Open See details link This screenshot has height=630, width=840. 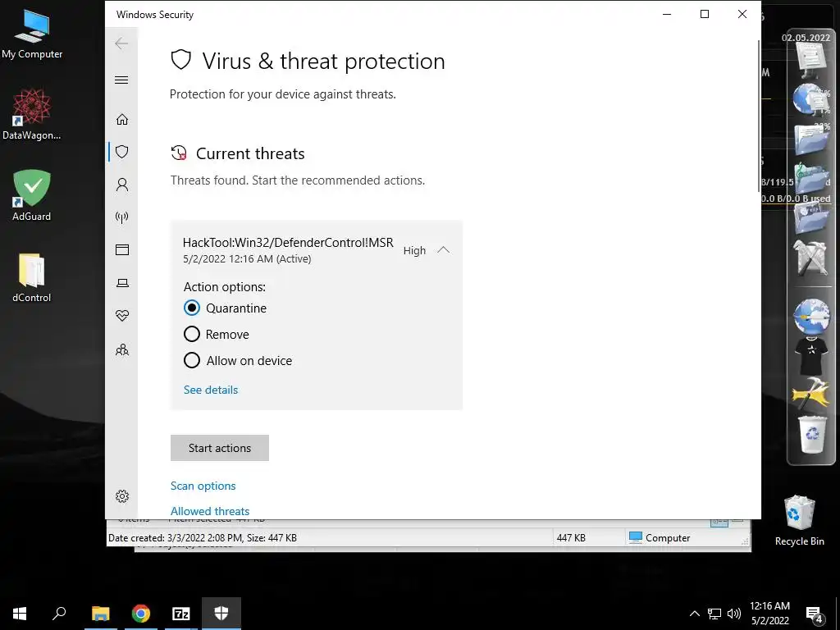pos(211,390)
